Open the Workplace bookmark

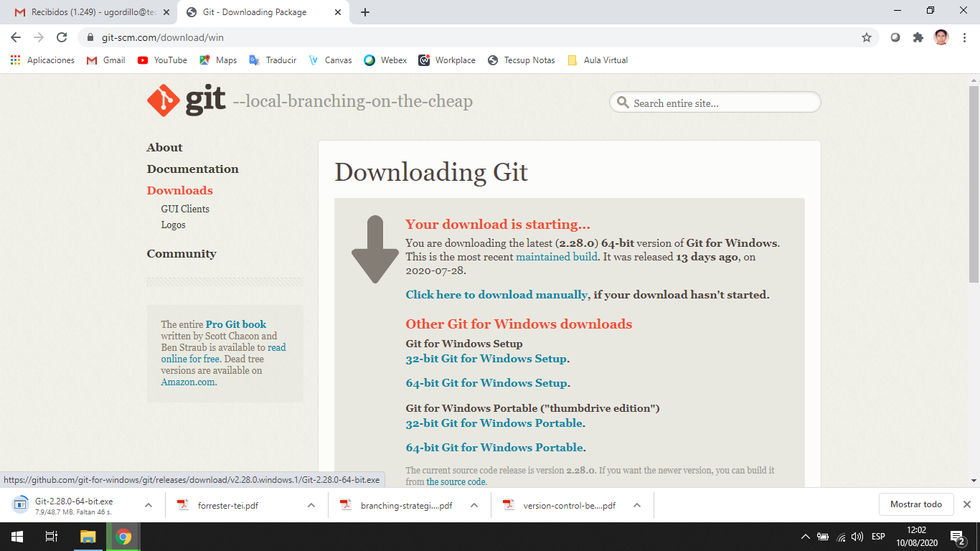(447, 60)
